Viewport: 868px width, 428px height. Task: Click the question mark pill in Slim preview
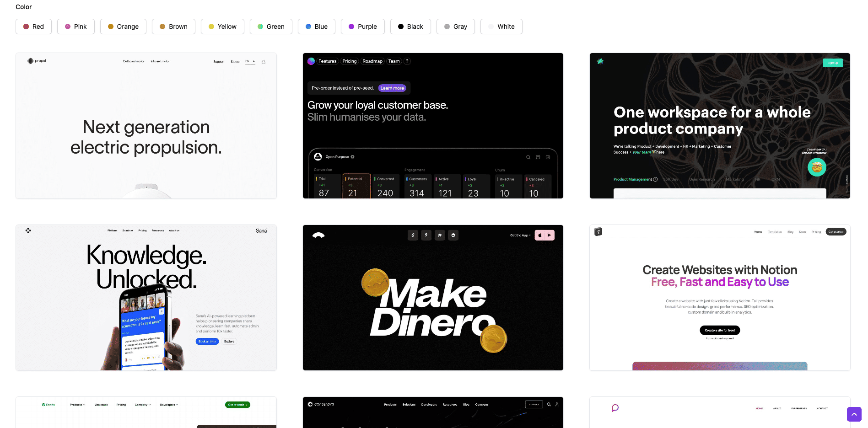click(407, 61)
